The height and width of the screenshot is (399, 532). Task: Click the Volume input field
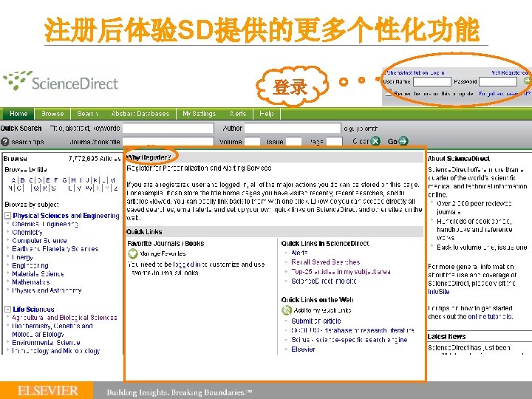click(253, 141)
